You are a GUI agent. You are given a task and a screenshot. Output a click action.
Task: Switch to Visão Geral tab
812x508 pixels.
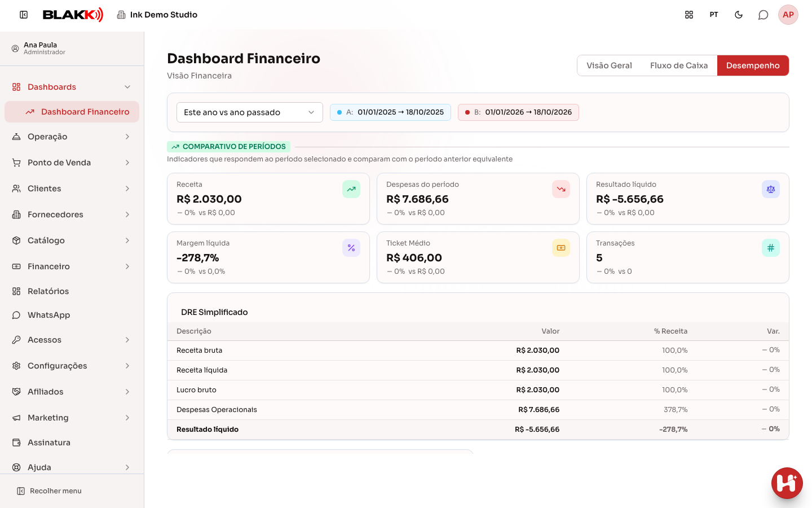click(609, 65)
